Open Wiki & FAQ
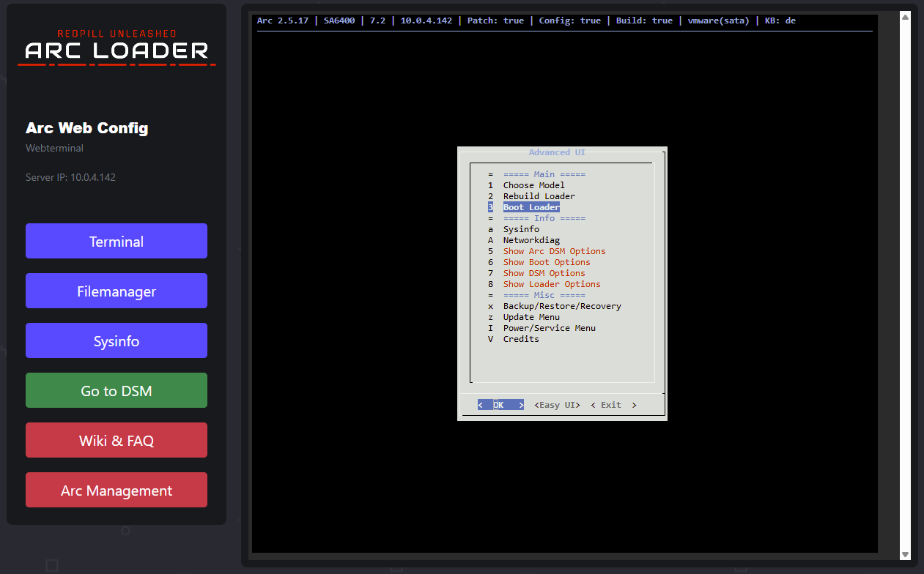This screenshot has height=574, width=924. 117,440
